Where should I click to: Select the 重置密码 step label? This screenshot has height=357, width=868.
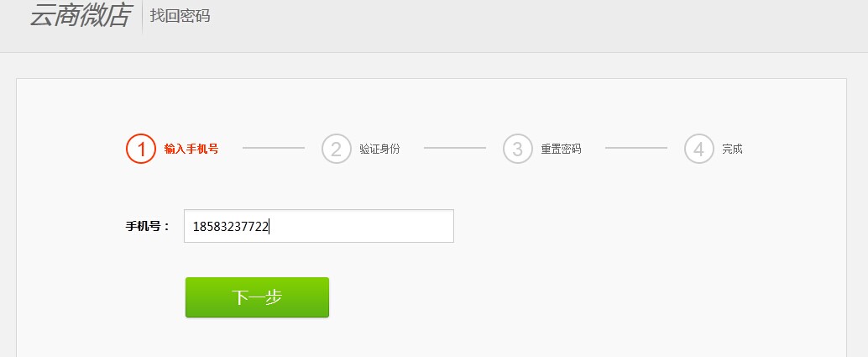pos(561,149)
